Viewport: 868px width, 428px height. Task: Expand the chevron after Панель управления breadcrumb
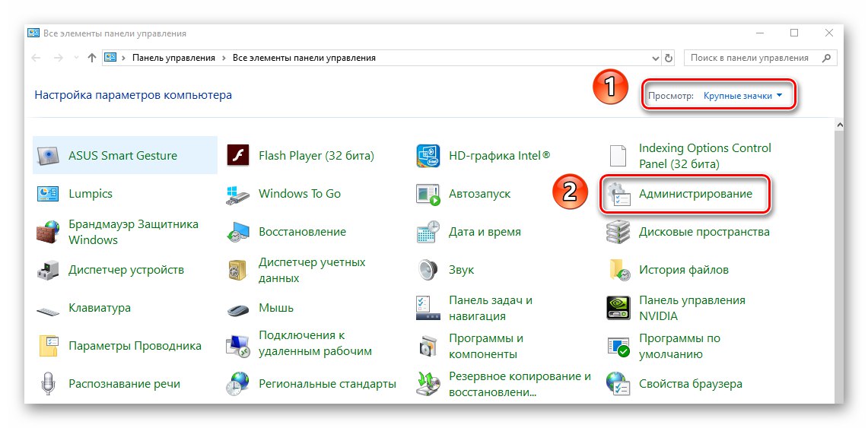(x=224, y=58)
